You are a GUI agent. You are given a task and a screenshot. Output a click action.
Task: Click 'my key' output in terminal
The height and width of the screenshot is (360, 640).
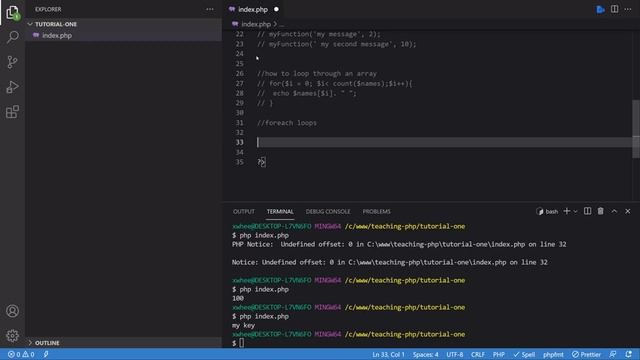pos(243,325)
